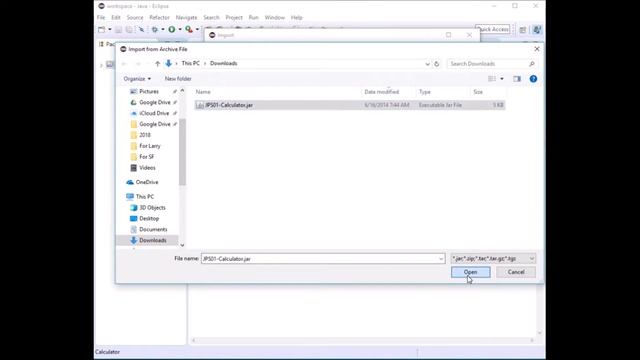Open the Run dropdown arrow in Eclipse toolbar
640x360 pixels.
(180, 29)
